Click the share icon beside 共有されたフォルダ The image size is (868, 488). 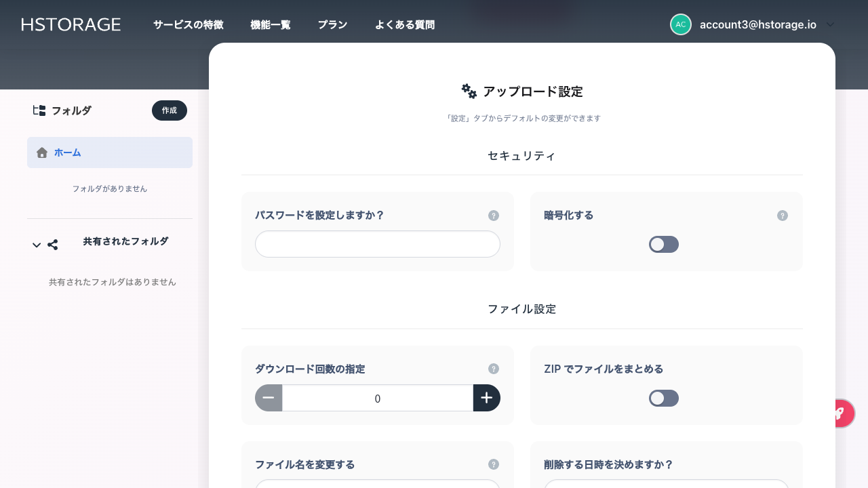tap(53, 245)
